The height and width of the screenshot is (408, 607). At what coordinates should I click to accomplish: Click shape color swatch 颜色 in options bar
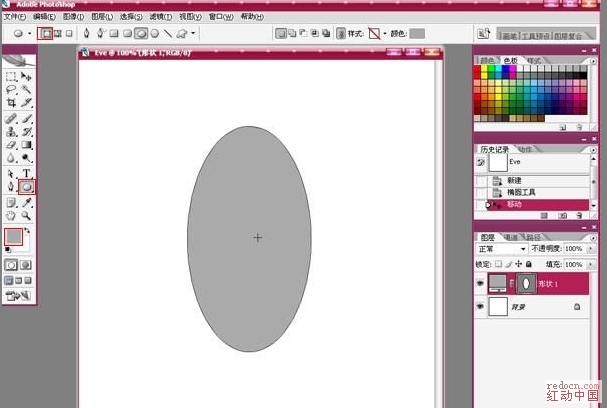417,34
